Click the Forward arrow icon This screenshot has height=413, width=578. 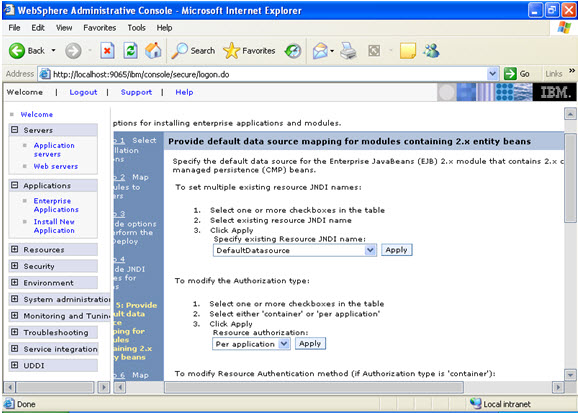coord(73,51)
